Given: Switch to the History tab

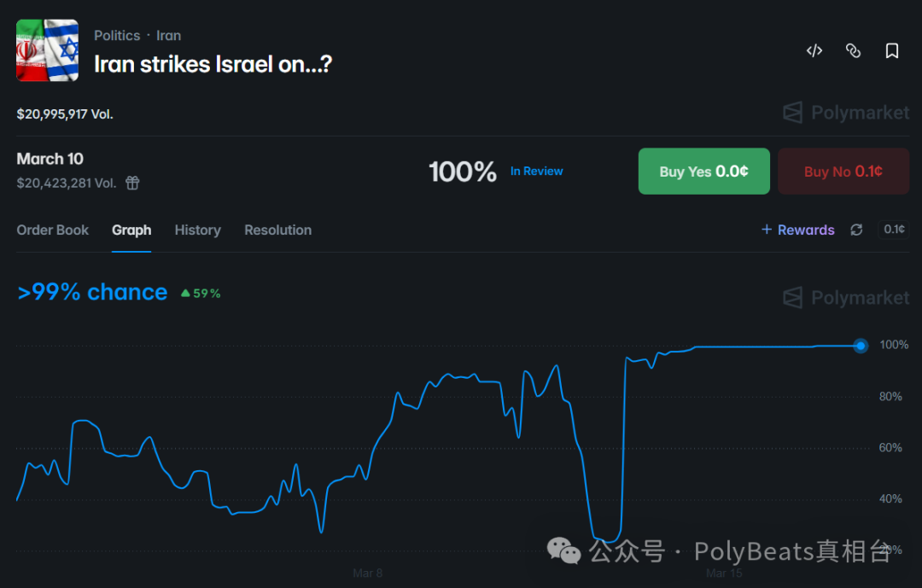Looking at the screenshot, I should tap(197, 230).
